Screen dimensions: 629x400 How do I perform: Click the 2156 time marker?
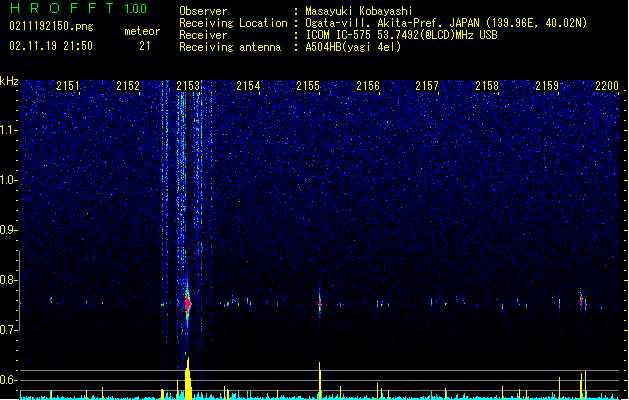pyautogui.click(x=368, y=86)
